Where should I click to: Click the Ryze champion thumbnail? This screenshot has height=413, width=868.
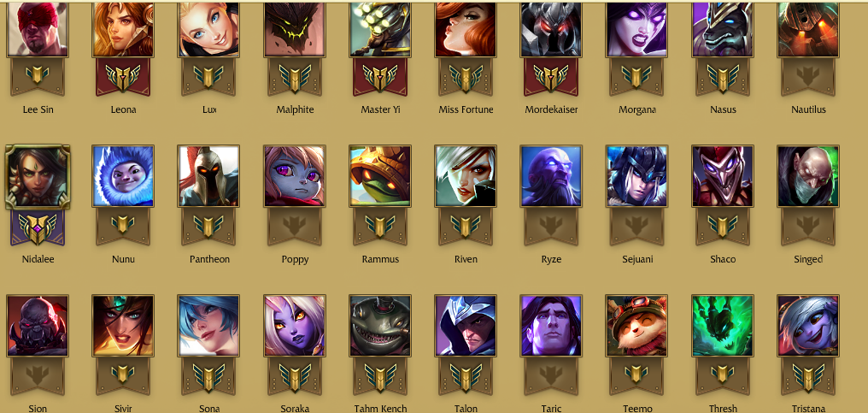coord(551,176)
